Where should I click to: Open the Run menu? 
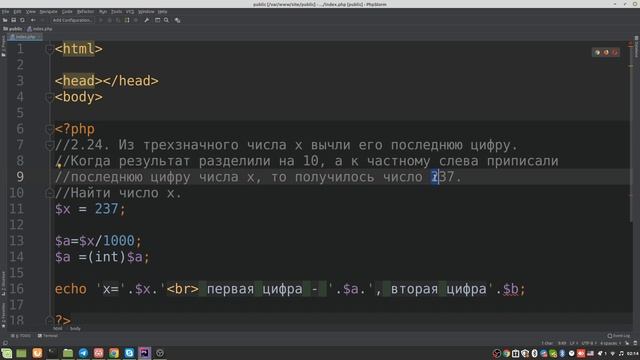pyautogui.click(x=103, y=11)
